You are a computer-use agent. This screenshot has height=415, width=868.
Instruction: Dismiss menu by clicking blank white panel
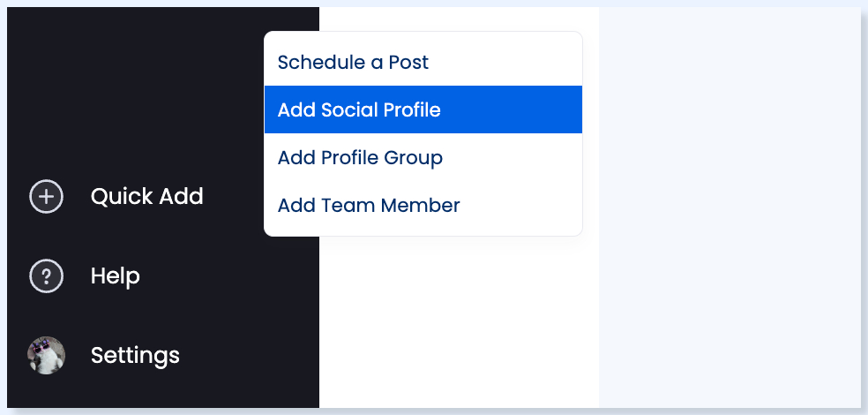pos(459,321)
